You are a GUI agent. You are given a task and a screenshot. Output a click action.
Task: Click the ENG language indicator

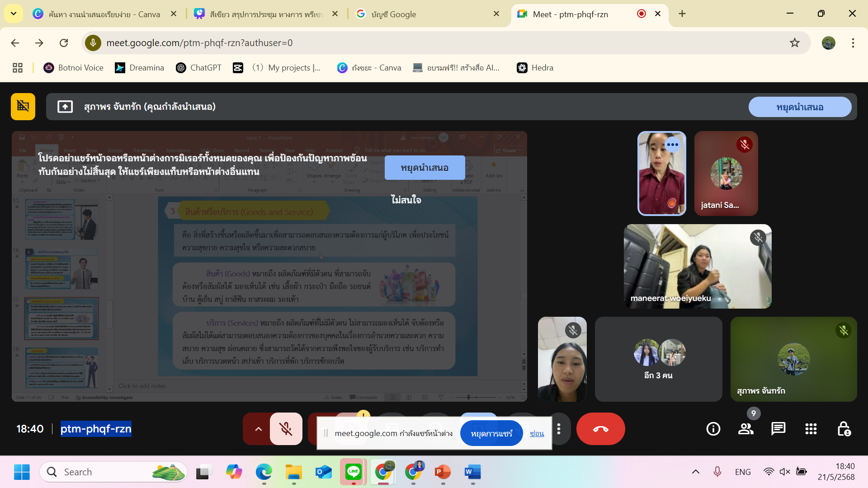[x=743, y=472]
